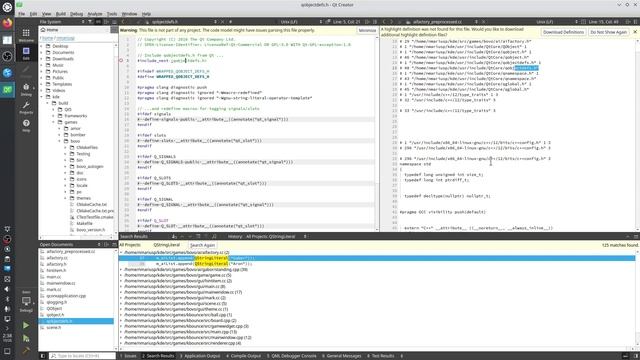This screenshot has width=640, height=360.
Task: Switch to the Test Results pane
Action: click(380, 356)
